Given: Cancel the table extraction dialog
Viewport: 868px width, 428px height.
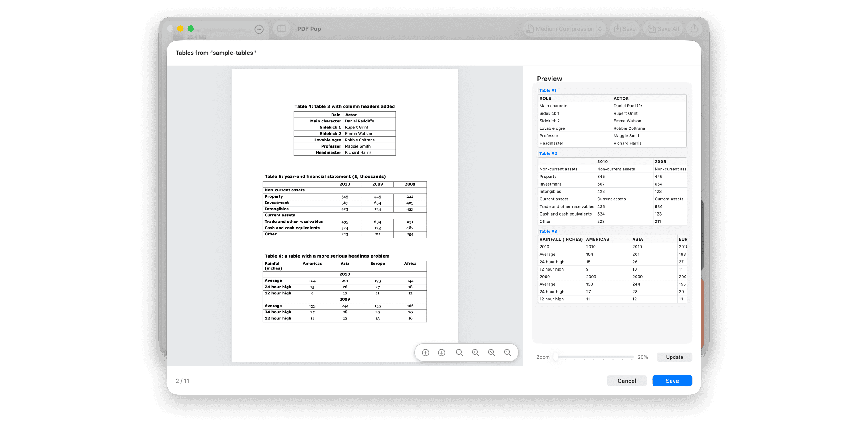Looking at the screenshot, I should (x=627, y=381).
